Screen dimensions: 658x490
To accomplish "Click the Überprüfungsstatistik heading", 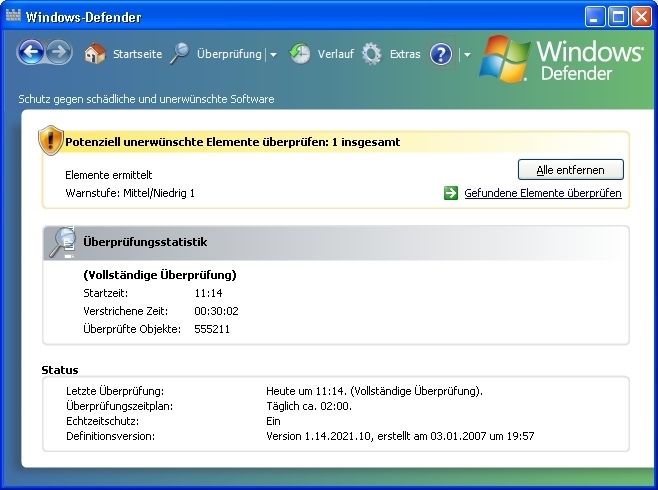I will click(x=145, y=242).
